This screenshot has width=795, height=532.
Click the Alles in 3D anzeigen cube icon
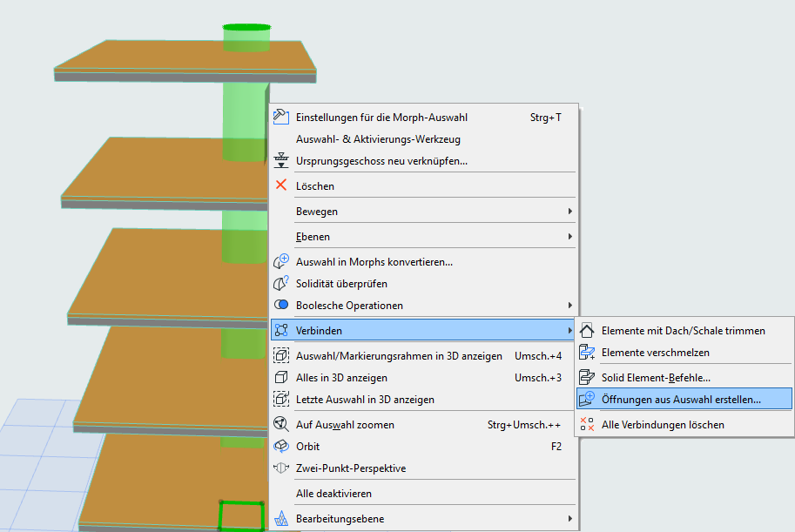pyautogui.click(x=281, y=377)
